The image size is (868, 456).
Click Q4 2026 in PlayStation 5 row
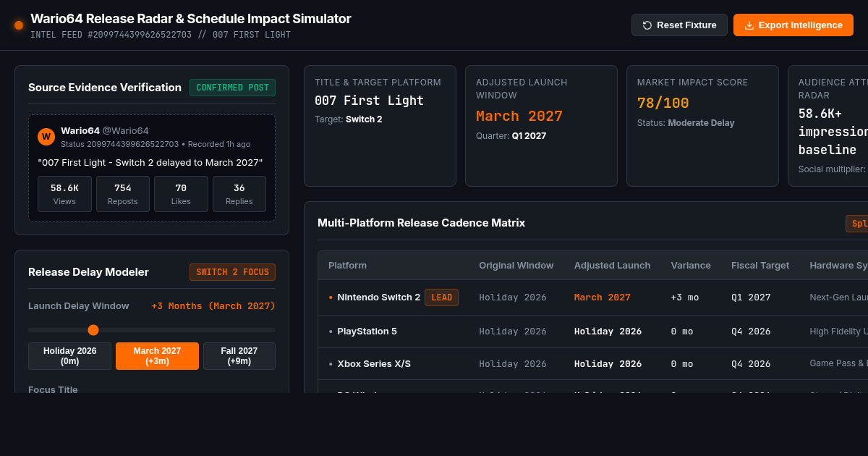(x=751, y=331)
